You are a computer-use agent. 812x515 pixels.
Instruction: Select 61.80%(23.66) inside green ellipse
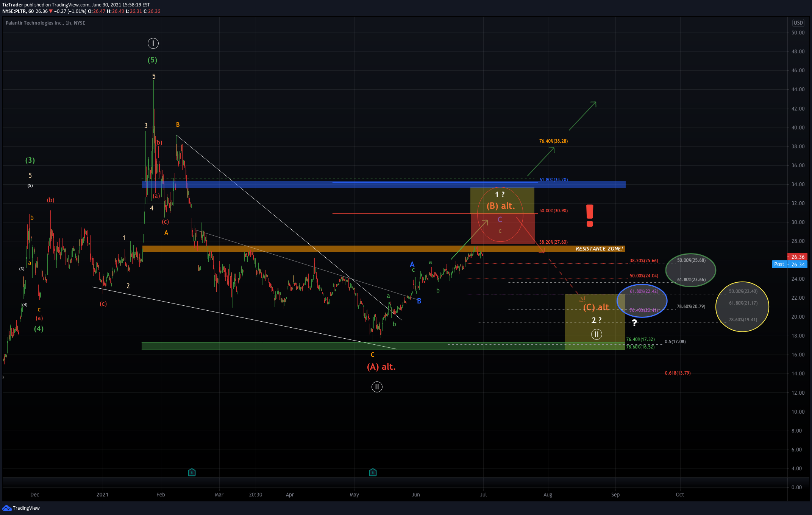click(x=691, y=280)
